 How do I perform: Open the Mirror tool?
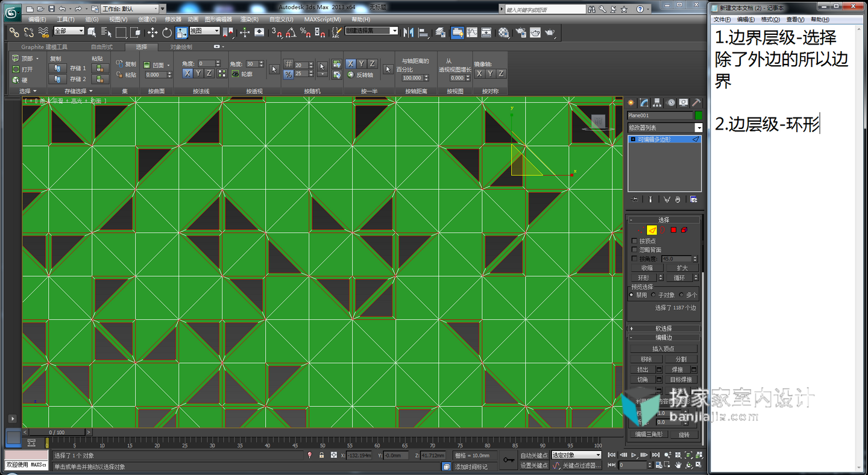408,33
